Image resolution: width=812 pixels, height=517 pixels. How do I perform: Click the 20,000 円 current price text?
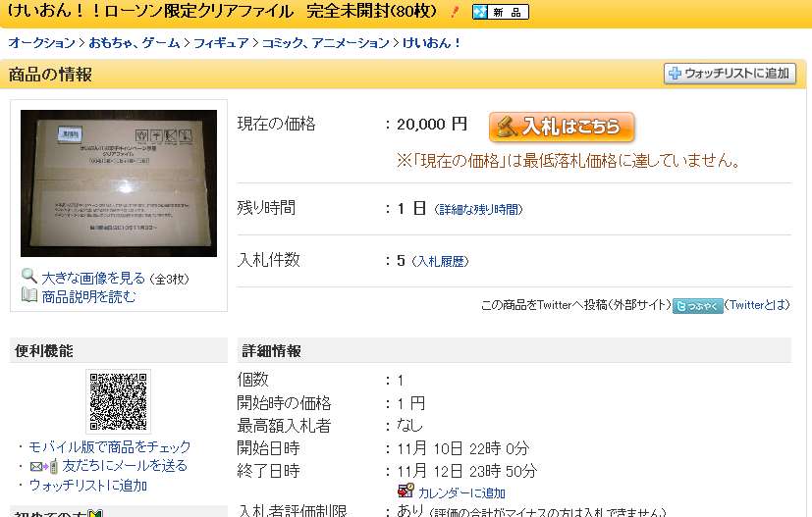(x=432, y=125)
